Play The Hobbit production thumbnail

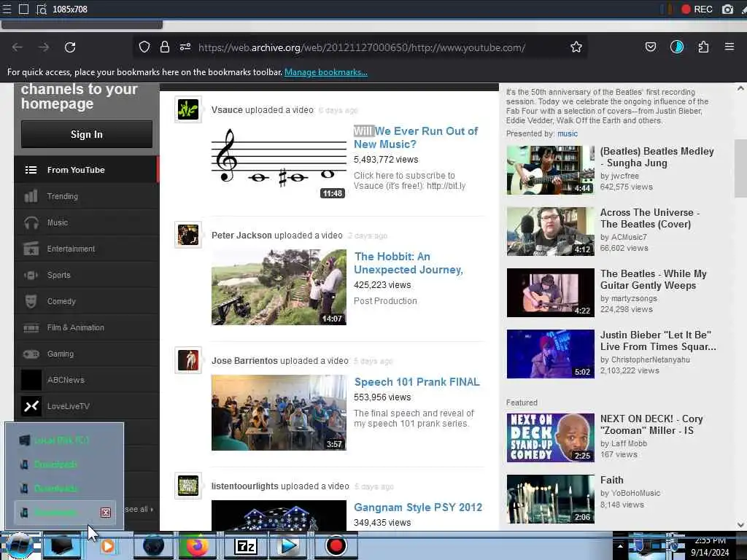(x=279, y=287)
